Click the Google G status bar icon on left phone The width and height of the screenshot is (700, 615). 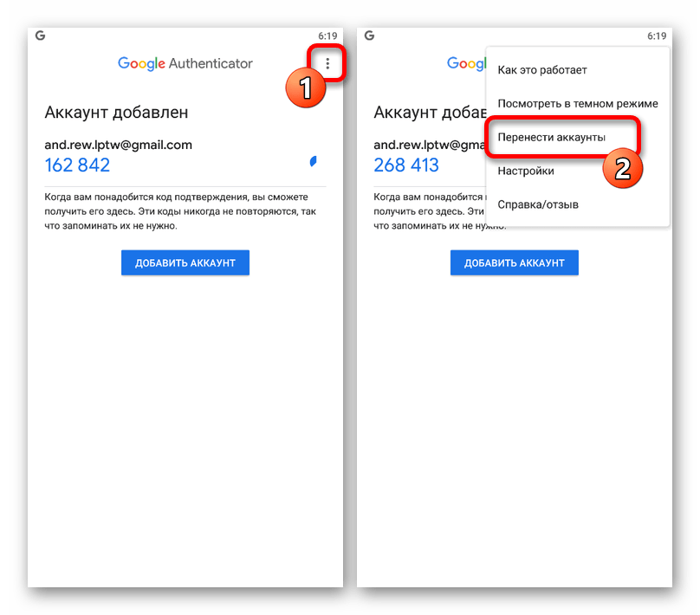pos(40,36)
